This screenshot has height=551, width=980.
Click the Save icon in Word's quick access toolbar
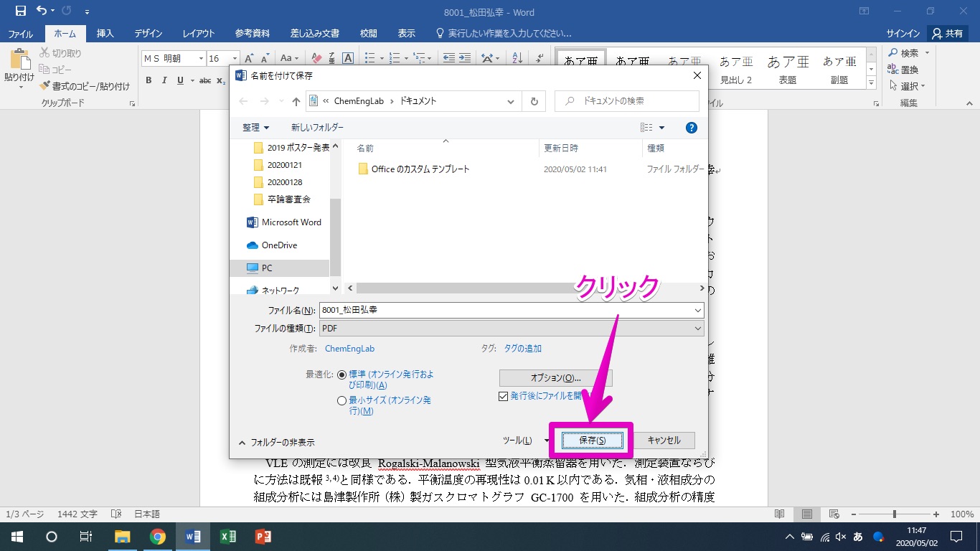pos(20,11)
